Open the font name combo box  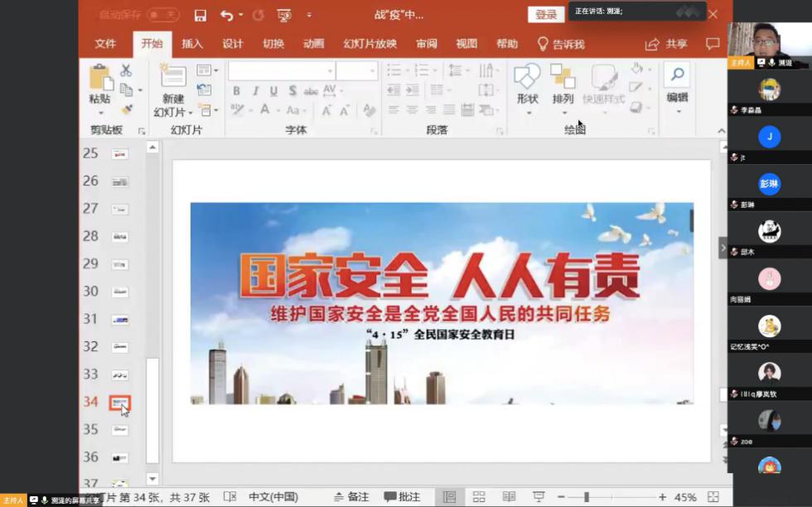[282, 70]
